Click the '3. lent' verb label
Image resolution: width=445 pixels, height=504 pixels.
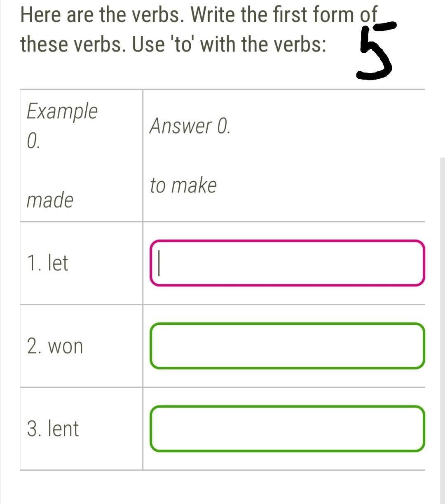pyautogui.click(x=53, y=429)
